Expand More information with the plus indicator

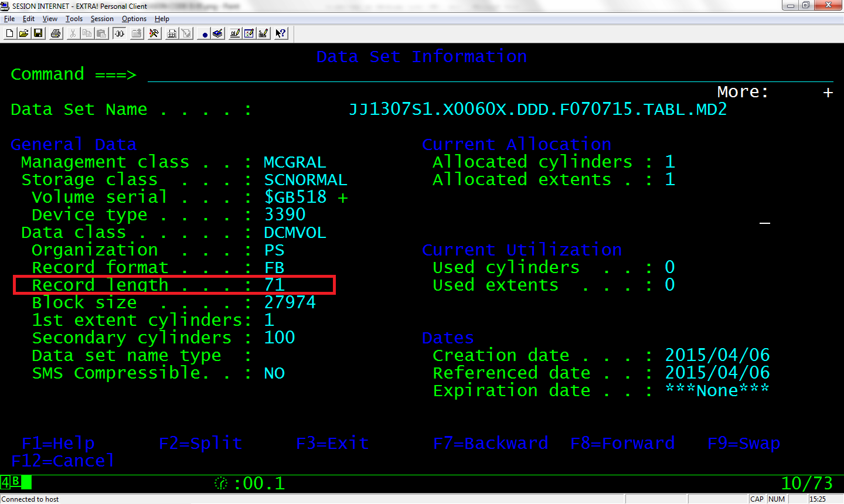tap(827, 92)
